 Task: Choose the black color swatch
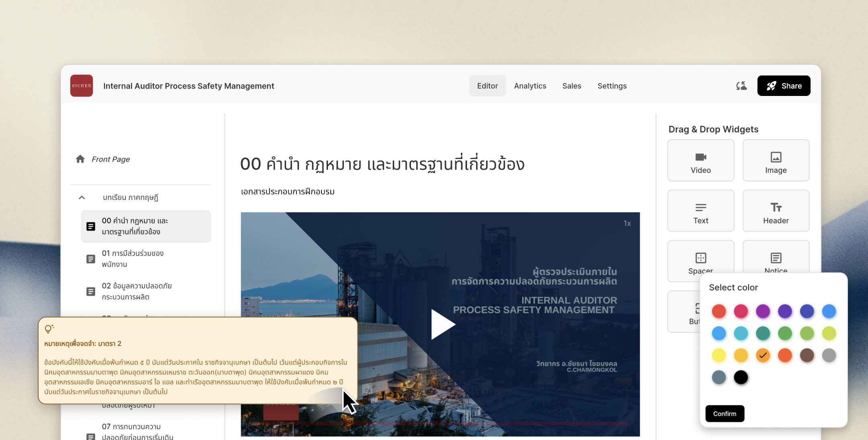coord(741,377)
